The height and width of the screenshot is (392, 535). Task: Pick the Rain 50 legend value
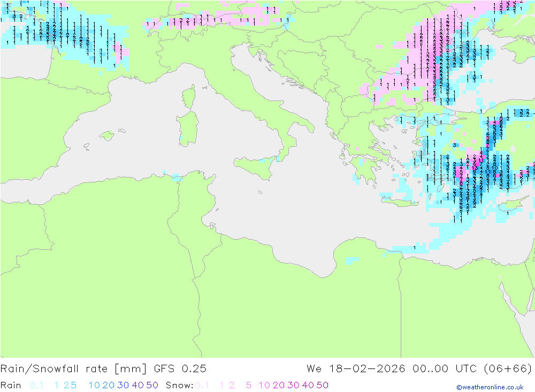pos(152,385)
